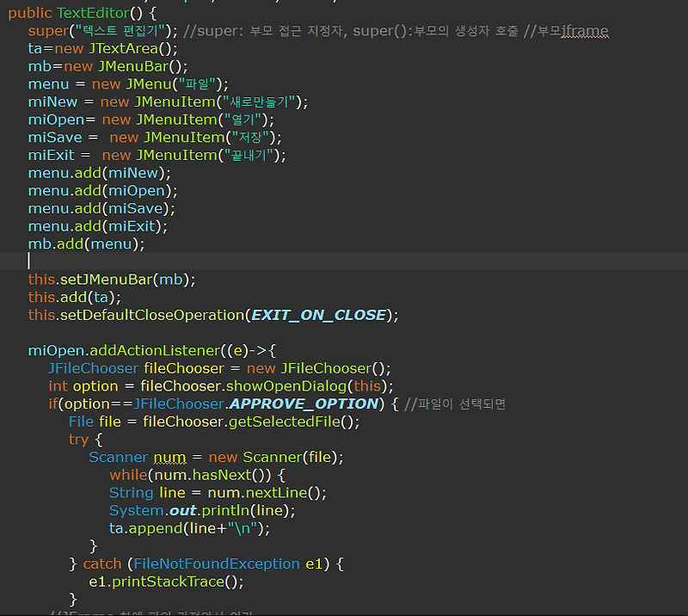Click JTextArea in the ta assignment line

[123, 49]
